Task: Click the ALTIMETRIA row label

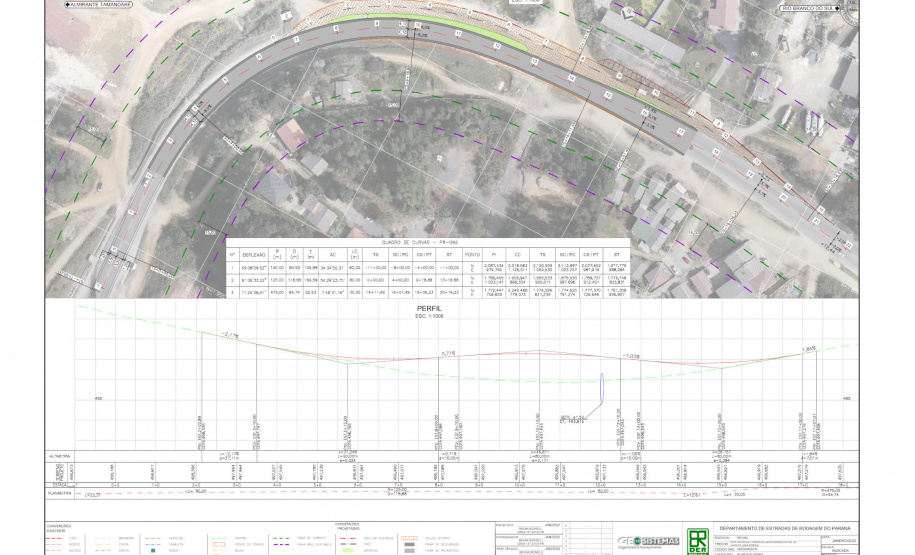Action: pyautogui.click(x=60, y=454)
